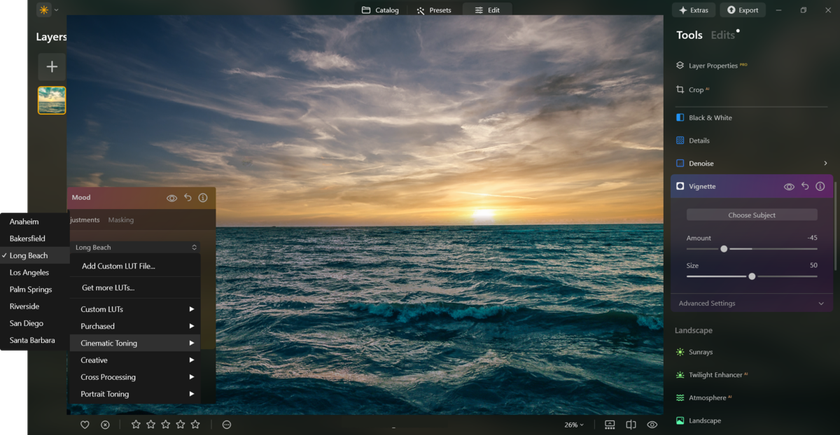Image resolution: width=840 pixels, height=435 pixels.
Task: Expand Cinematic Toning submenu
Action: coord(135,343)
